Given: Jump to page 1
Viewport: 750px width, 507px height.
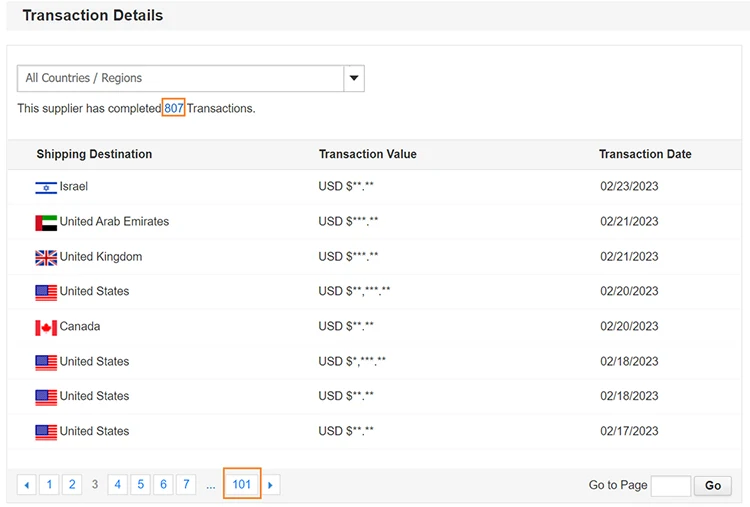Looking at the screenshot, I should click(x=50, y=485).
